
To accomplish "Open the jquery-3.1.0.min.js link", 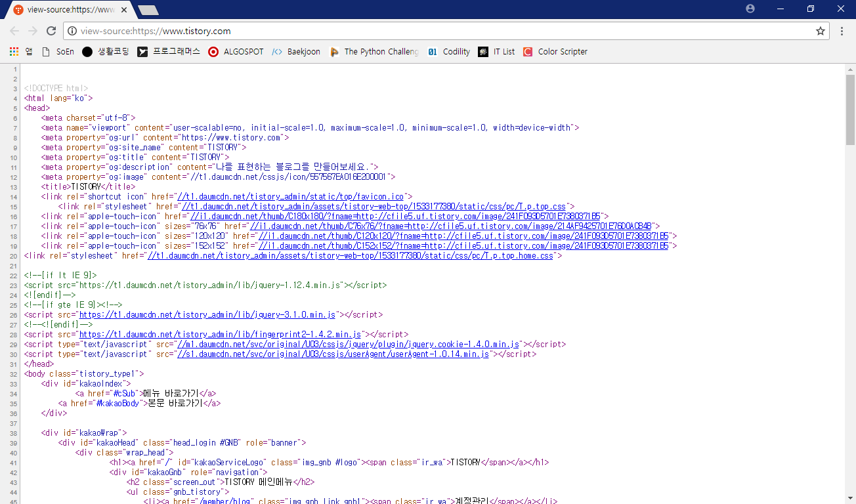I will 207,314.
